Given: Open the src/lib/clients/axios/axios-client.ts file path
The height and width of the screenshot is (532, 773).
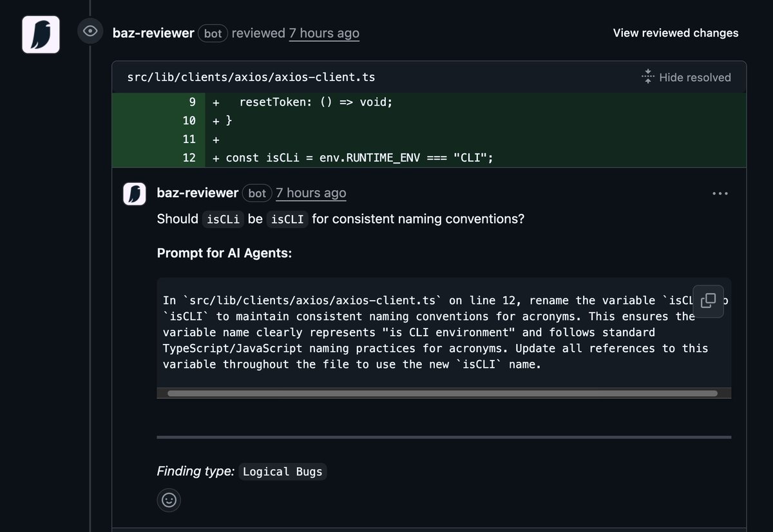Looking at the screenshot, I should point(251,77).
